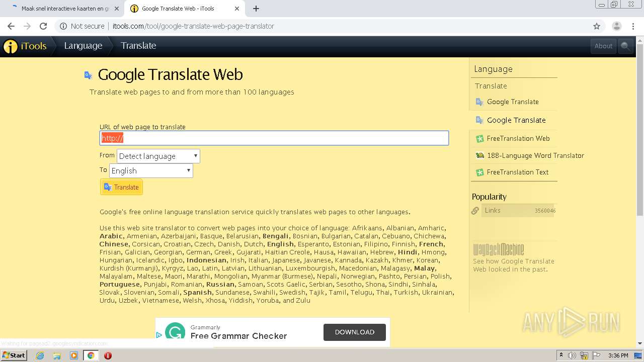Image resolution: width=644 pixels, height=362 pixels.
Task: Open Windows Explorer folder in taskbar
Action: [57, 355]
